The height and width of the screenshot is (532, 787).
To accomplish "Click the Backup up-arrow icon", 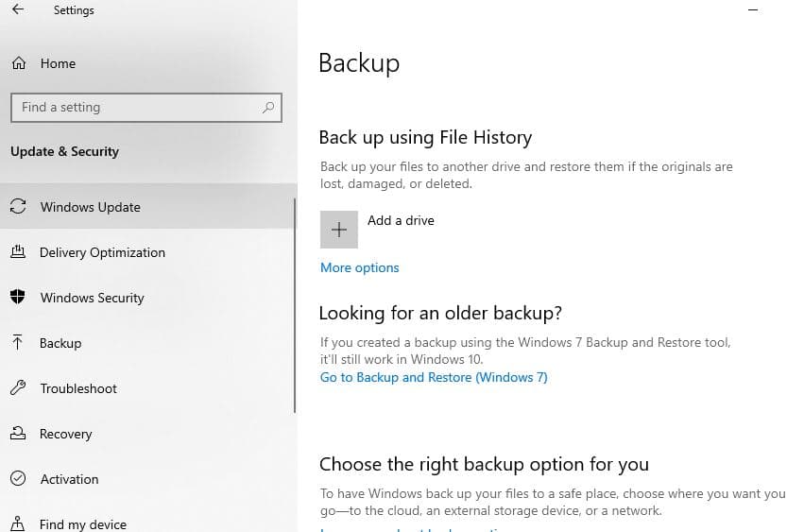I will click(18, 343).
